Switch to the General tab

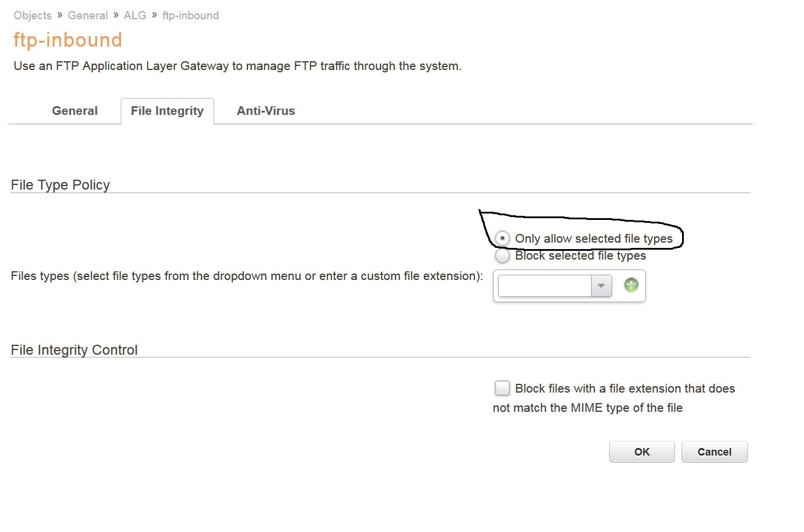point(75,111)
